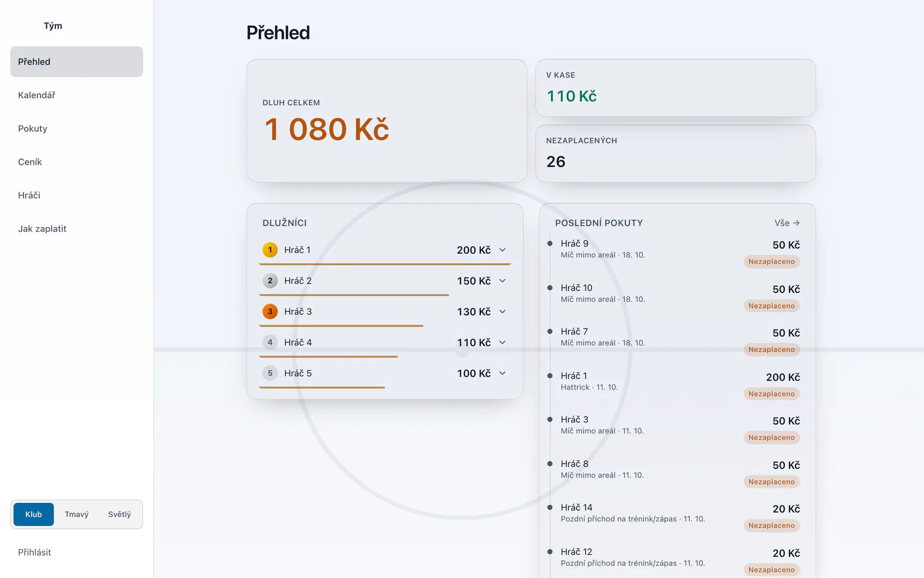
Task: Click the rank 5 badge
Action: tap(270, 373)
